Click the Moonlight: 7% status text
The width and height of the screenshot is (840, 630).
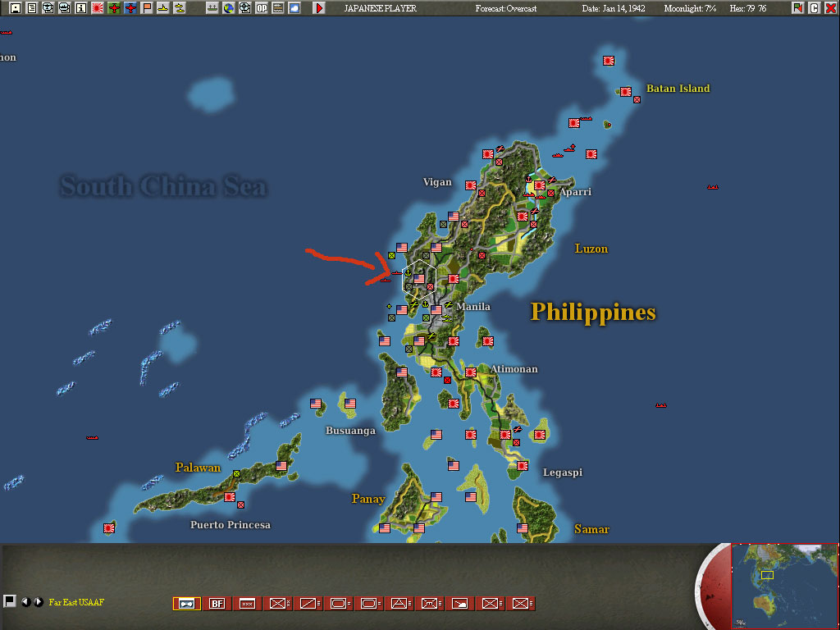tap(690, 8)
